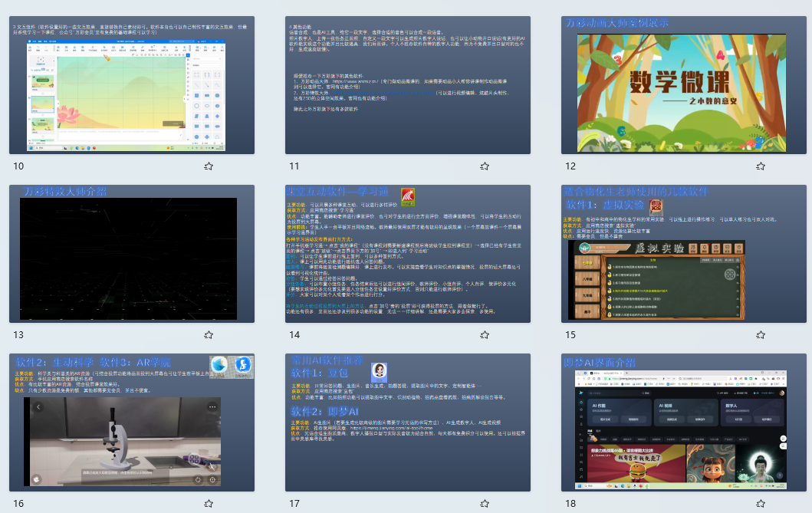
Task: Click the star icon beneath slide 13
Action: point(208,335)
